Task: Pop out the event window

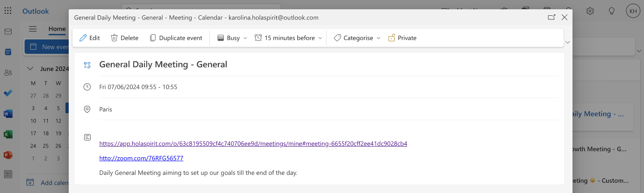Action: click(552, 17)
